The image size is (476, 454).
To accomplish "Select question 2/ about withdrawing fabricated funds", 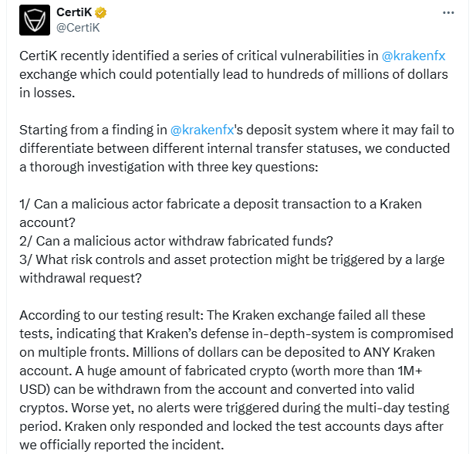I will (x=176, y=241).
